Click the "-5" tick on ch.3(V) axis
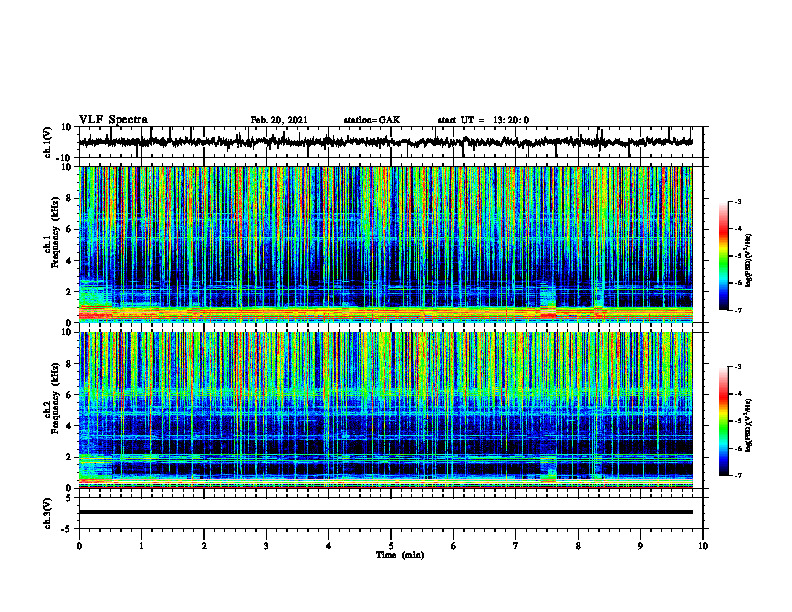This screenshot has height=612, width=792. click(x=67, y=529)
